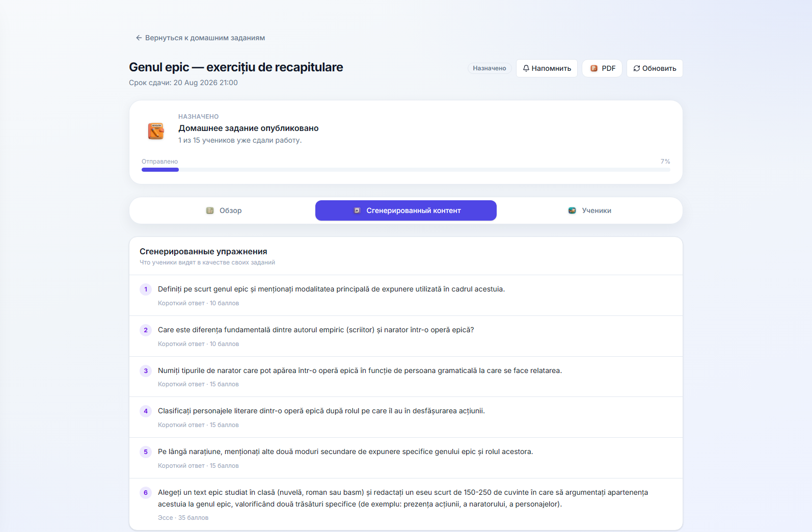Click Короткий ответ · 15 баллов under exercise 5
The image size is (812, 532).
tap(199, 466)
